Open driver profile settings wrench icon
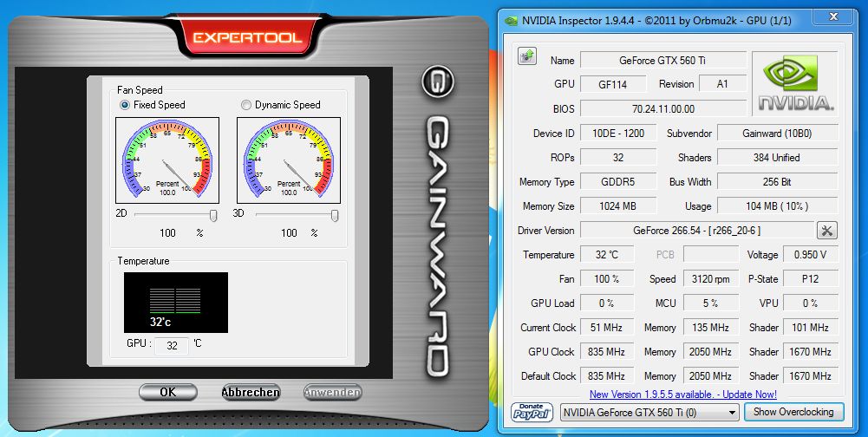This screenshot has height=437, width=868. pos(827,231)
